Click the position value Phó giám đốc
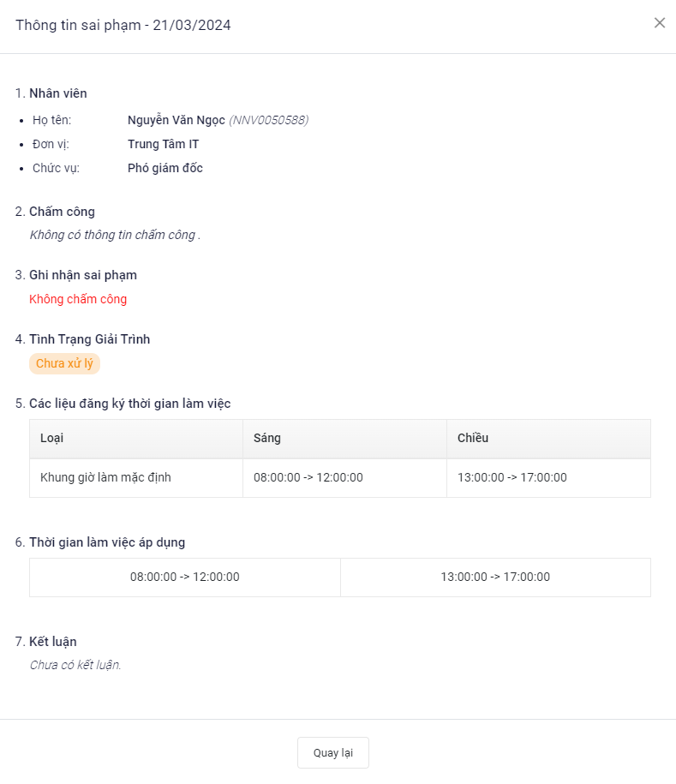This screenshot has height=784, width=676. pos(165,168)
